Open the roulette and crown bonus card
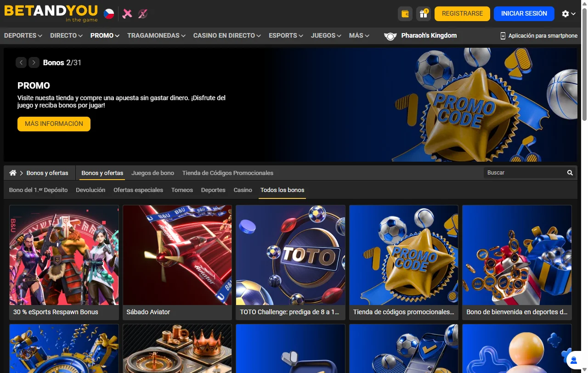Screen dimensions: 588x373 pos(177,349)
